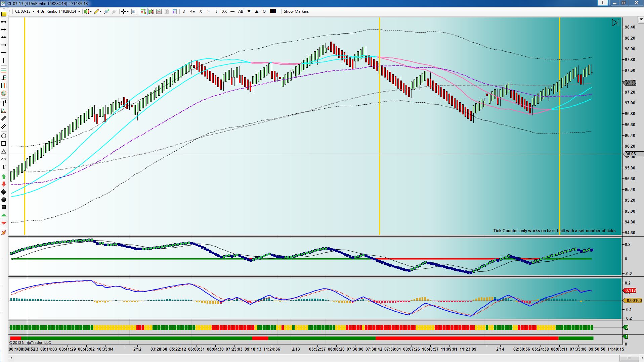Click the I toolbar button
Viewport: 644px width, 362px height.
216,11
